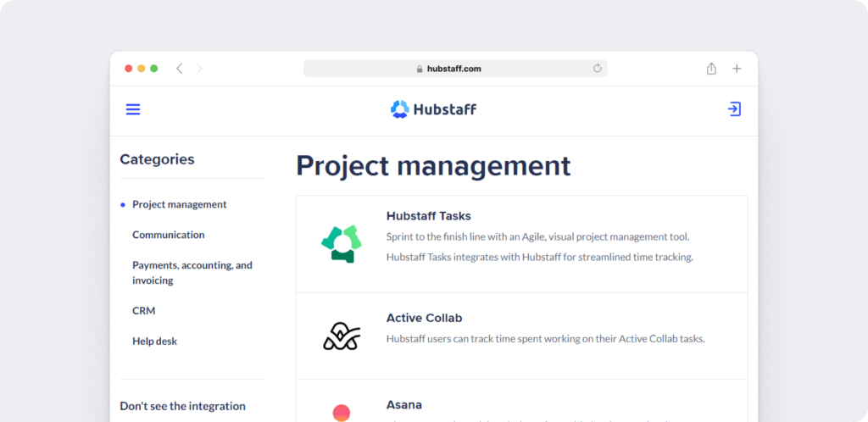The width and height of the screenshot is (868, 422).
Task: Select the Communication category
Action: 169,235
